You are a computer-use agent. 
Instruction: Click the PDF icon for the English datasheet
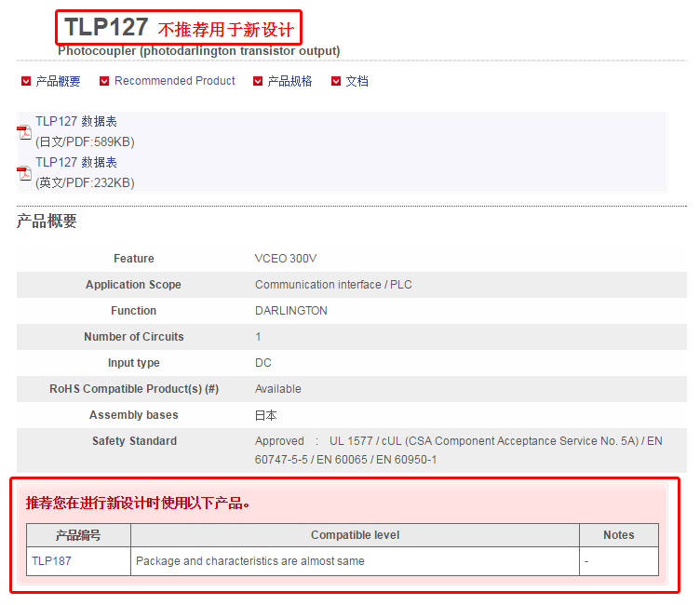24,172
